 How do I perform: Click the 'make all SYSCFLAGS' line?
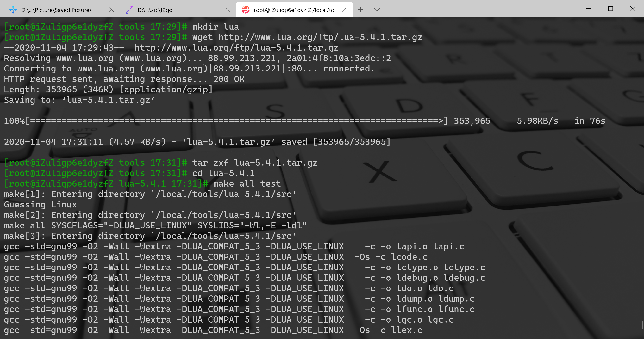(x=155, y=226)
